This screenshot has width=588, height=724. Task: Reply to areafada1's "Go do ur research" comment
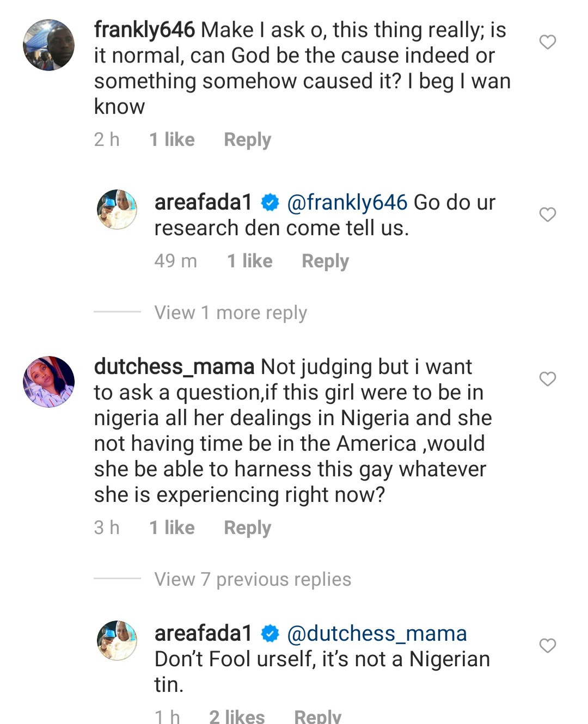(325, 261)
